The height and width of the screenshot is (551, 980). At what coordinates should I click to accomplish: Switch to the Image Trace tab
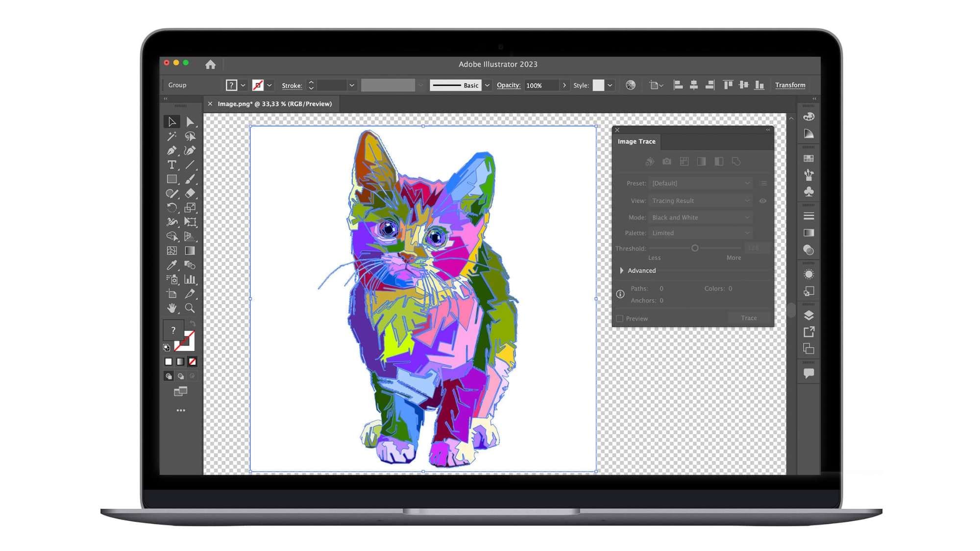coord(636,142)
